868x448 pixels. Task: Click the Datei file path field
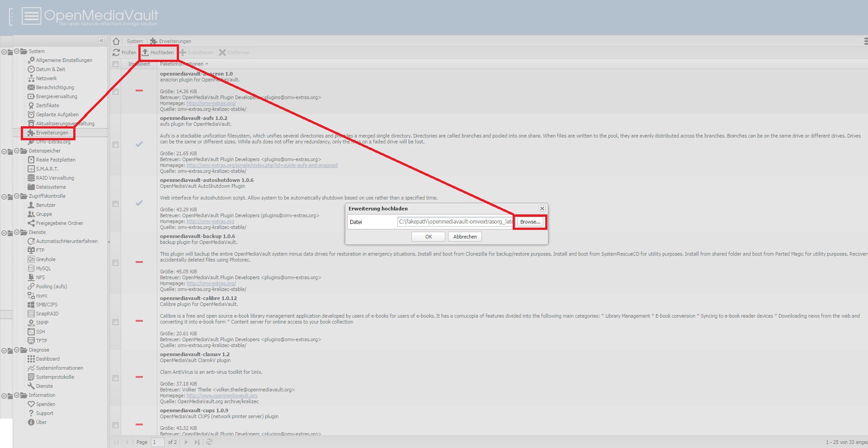click(x=455, y=222)
